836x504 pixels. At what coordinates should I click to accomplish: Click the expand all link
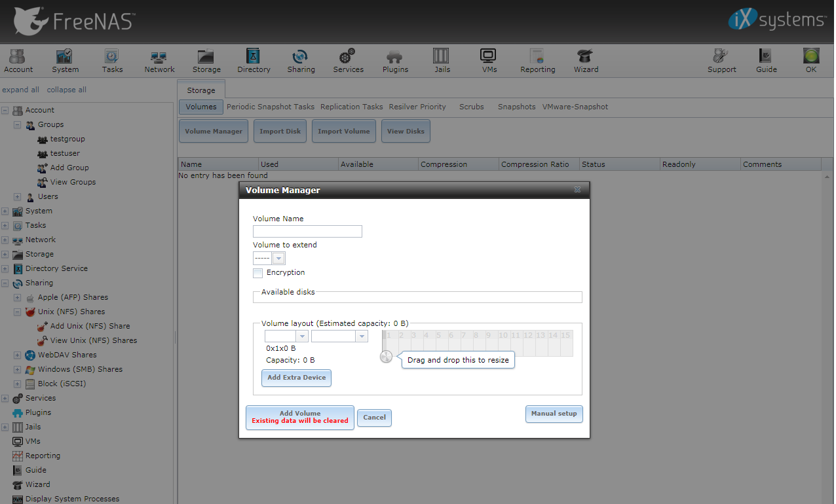coord(21,90)
